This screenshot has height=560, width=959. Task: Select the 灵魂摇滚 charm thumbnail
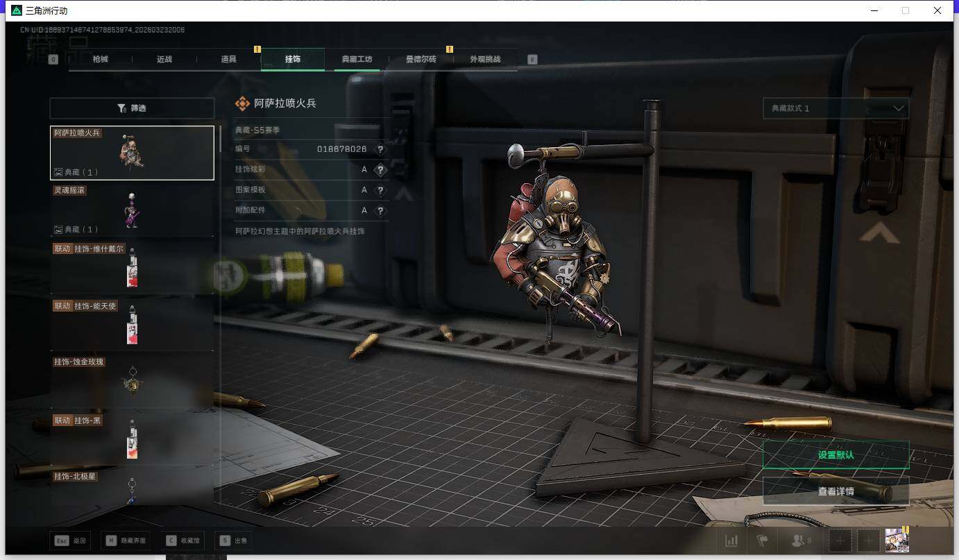pyautogui.click(x=132, y=210)
